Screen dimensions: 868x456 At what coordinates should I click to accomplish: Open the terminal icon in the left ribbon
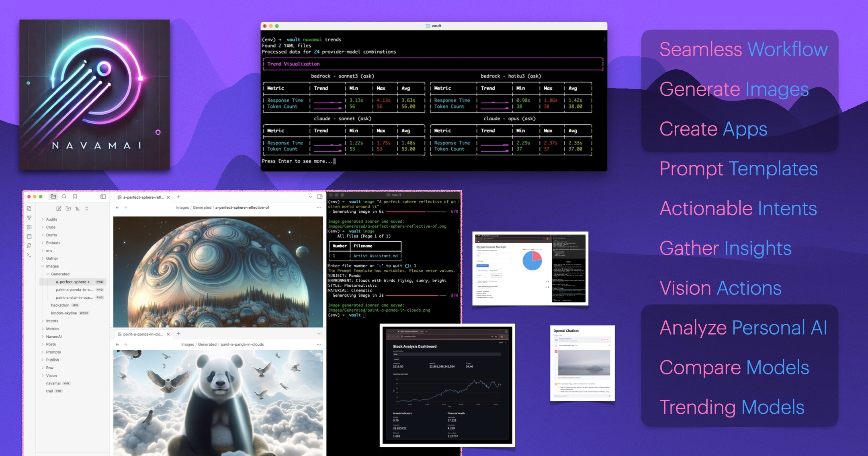29,255
